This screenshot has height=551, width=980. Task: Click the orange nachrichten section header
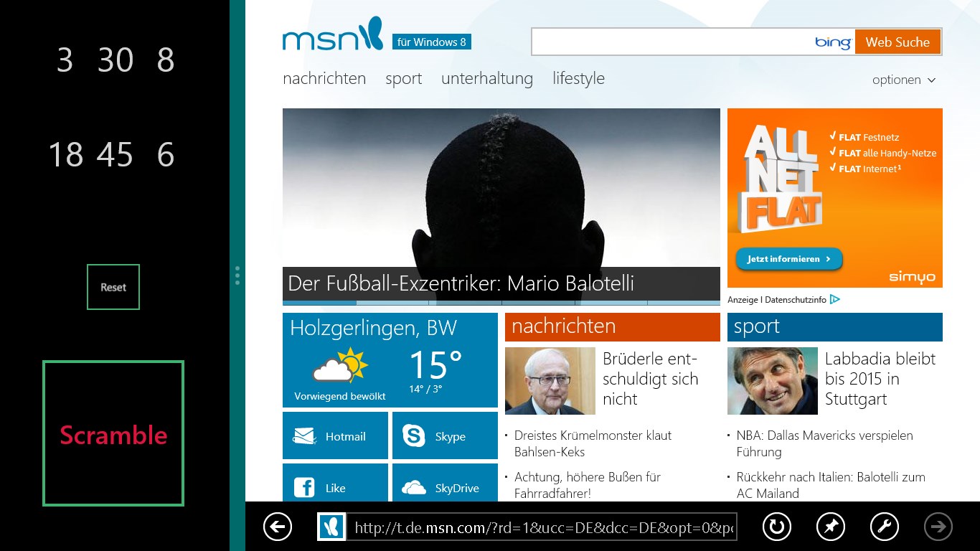point(613,327)
